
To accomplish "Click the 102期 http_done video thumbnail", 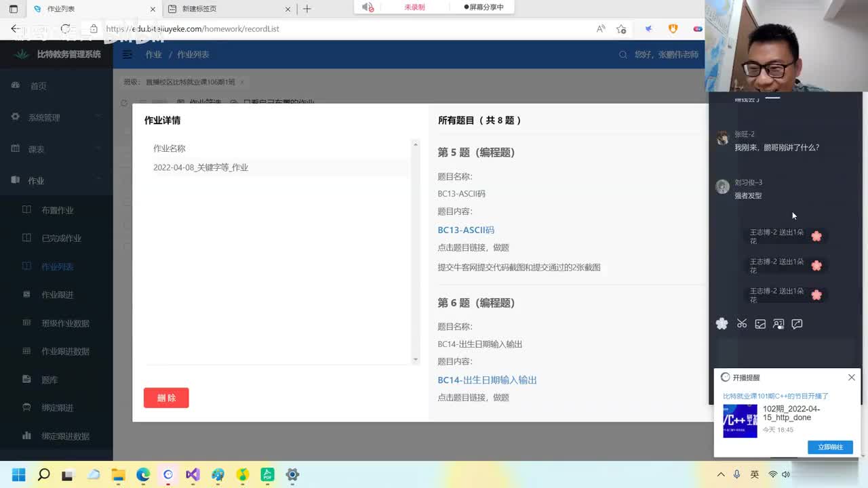I will [740, 421].
